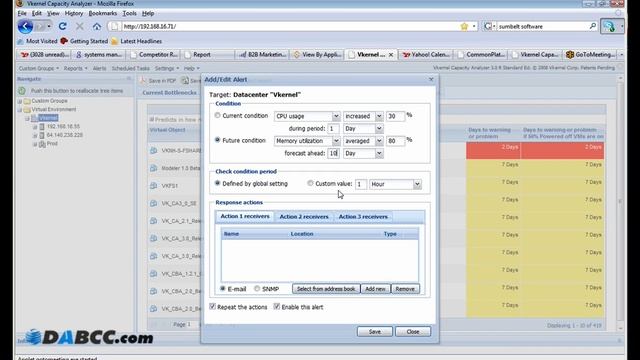
Task: Switch to Action 1 receivers tab
Action: [245, 216]
